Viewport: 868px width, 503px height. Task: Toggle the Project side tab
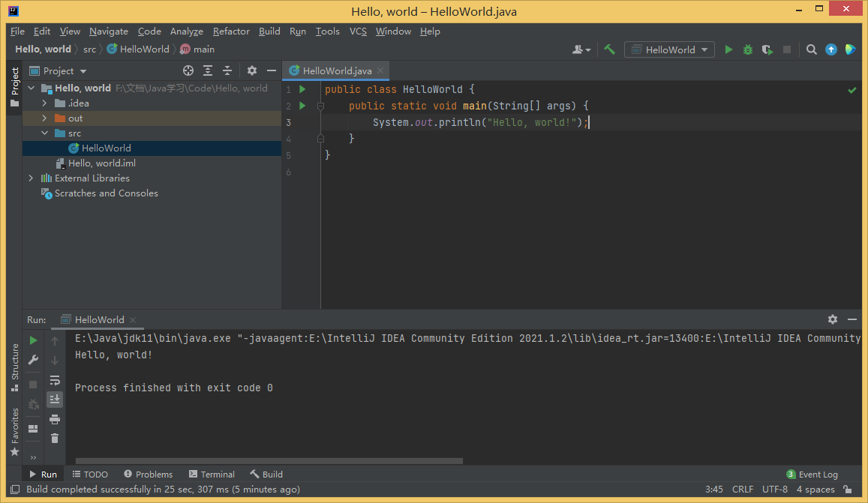tap(14, 88)
